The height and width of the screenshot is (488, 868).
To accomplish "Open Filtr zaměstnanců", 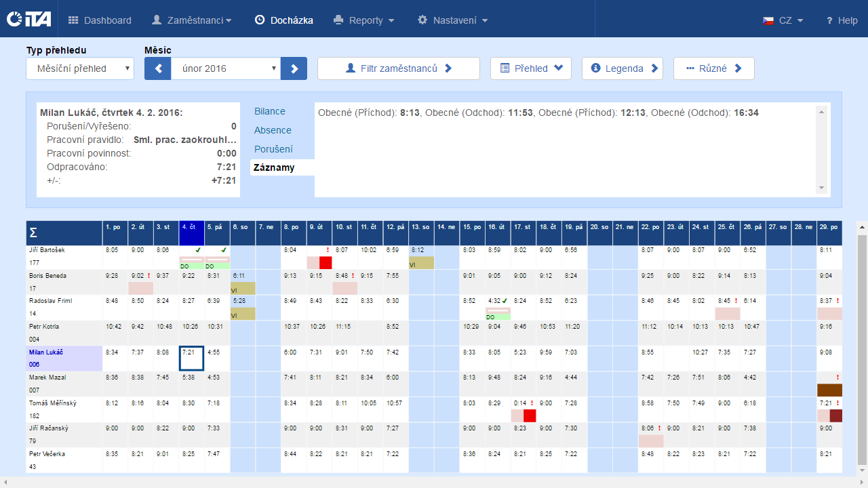I will [x=398, y=68].
